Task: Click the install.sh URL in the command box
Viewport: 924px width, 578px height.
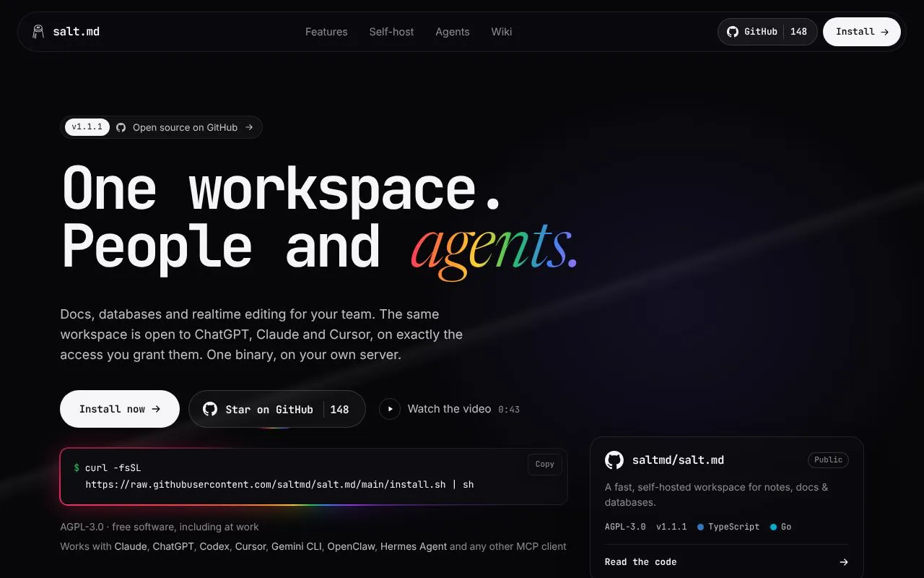Action: (x=266, y=485)
